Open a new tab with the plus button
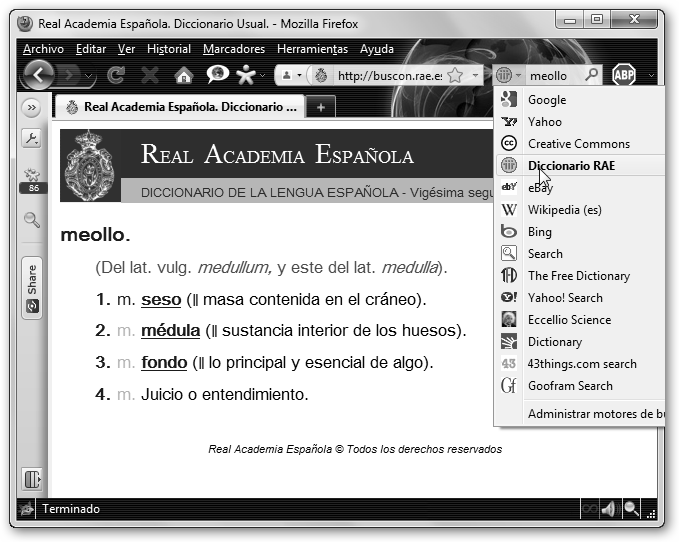This screenshot has width=679, height=542. tap(320, 107)
